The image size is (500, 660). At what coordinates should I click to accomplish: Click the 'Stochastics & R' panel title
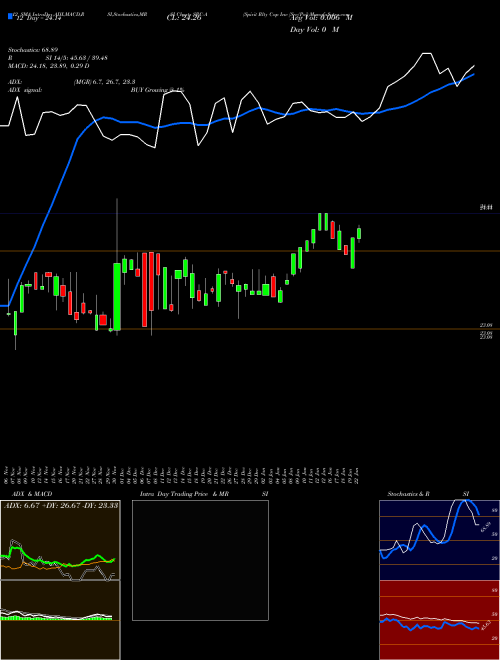409,494
